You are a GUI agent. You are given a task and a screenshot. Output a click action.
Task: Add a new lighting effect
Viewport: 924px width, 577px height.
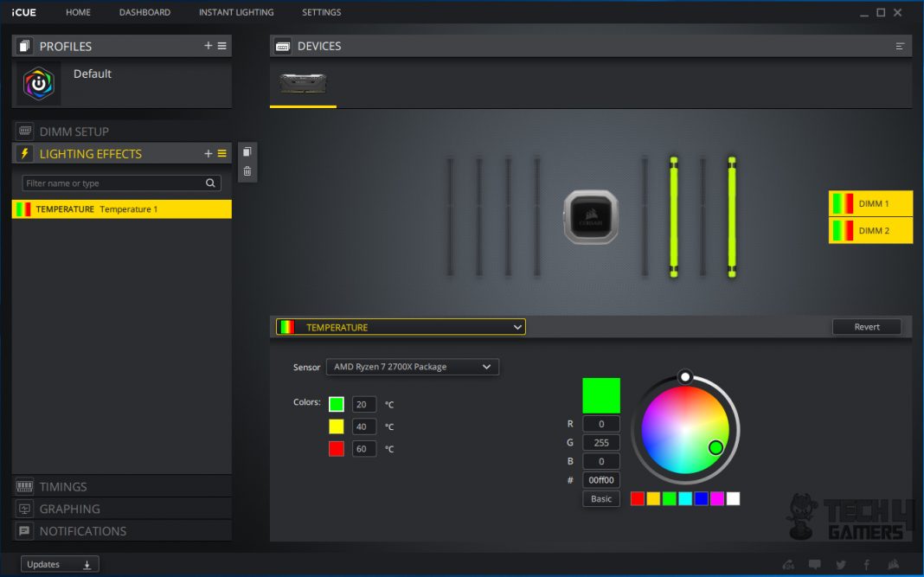click(x=208, y=153)
